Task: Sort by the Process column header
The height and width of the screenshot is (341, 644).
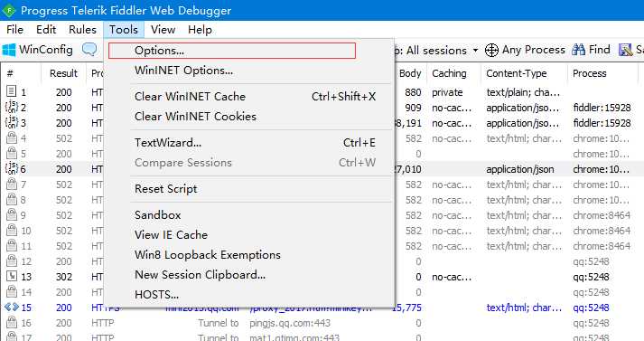Action: (x=590, y=73)
